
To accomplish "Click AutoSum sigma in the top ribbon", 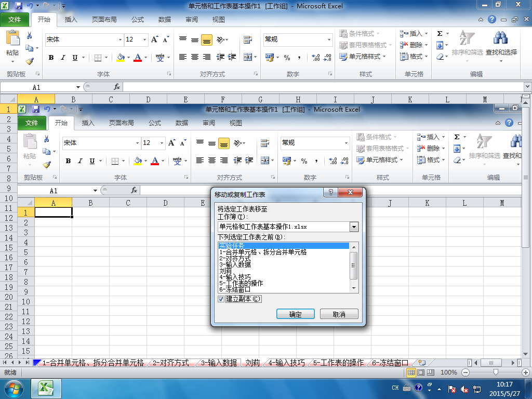I will click(x=440, y=33).
